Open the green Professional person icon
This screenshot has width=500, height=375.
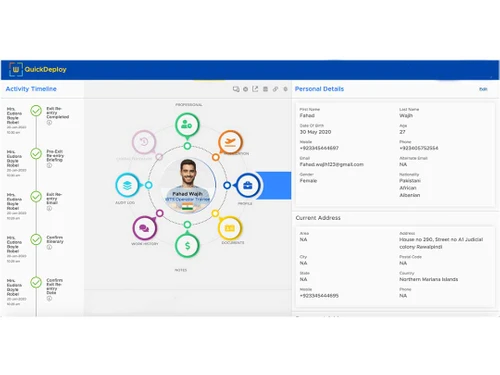tap(187, 125)
